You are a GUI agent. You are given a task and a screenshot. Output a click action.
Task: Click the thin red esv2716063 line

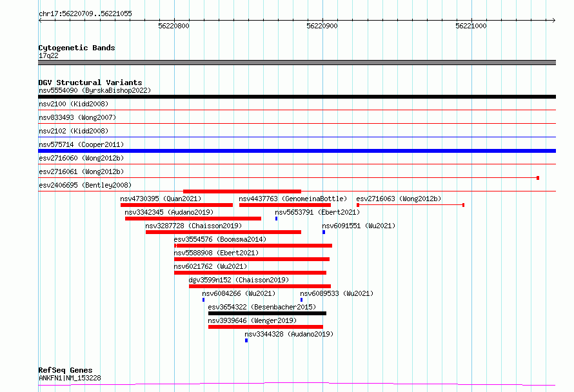click(410, 205)
